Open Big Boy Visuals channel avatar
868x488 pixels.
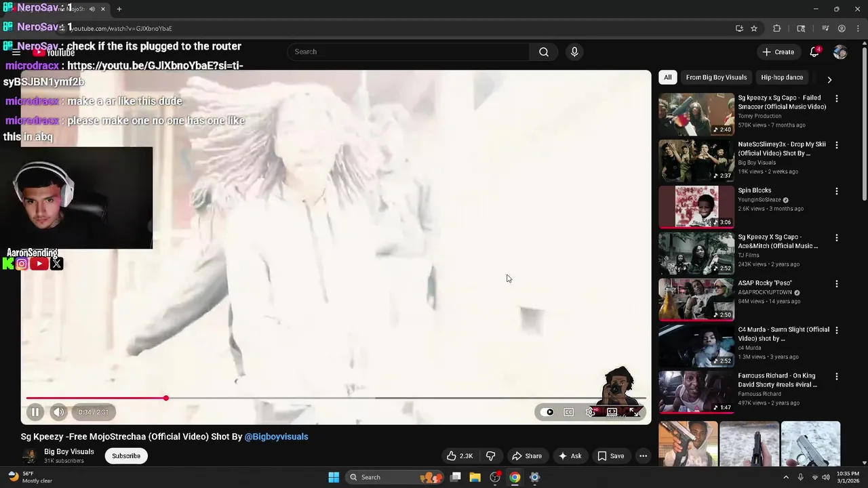pyautogui.click(x=29, y=456)
